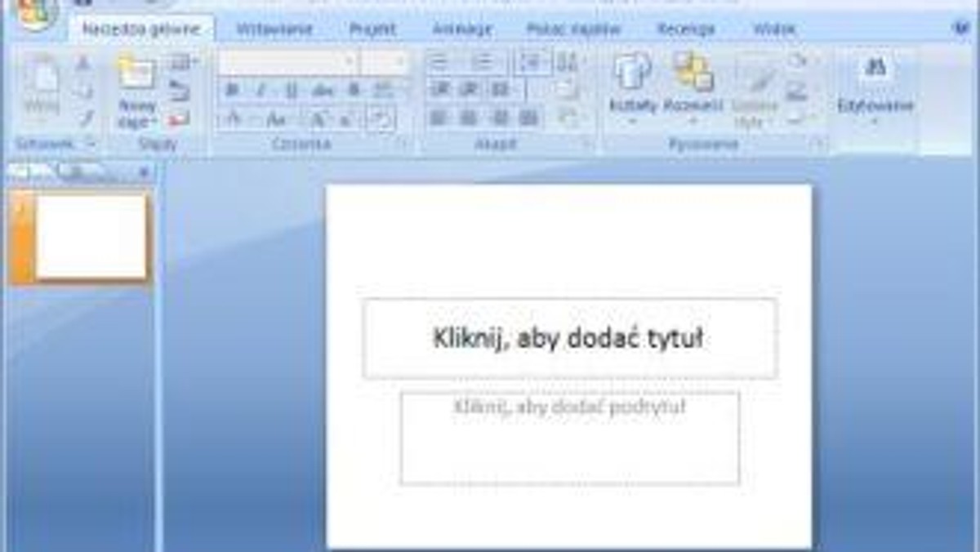Expand the Czcionka group dialog launcher

[x=401, y=144]
